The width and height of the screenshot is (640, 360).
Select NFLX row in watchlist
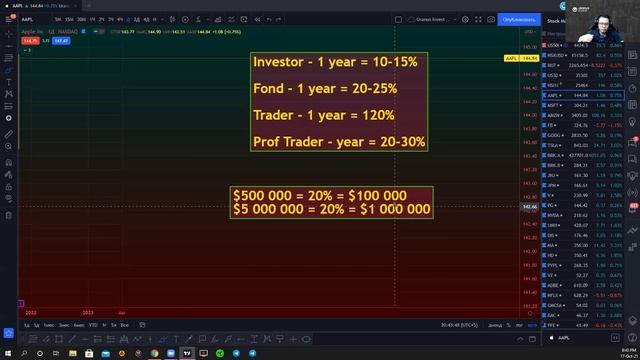point(583,295)
